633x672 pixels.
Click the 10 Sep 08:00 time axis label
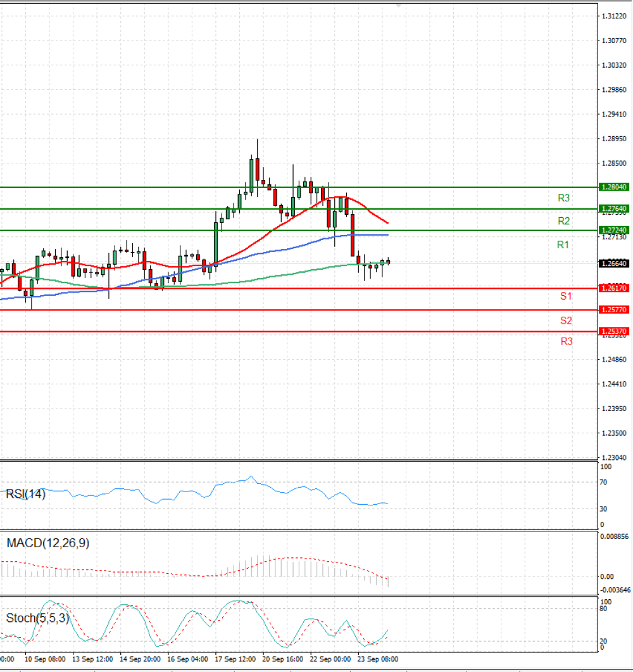(45, 659)
